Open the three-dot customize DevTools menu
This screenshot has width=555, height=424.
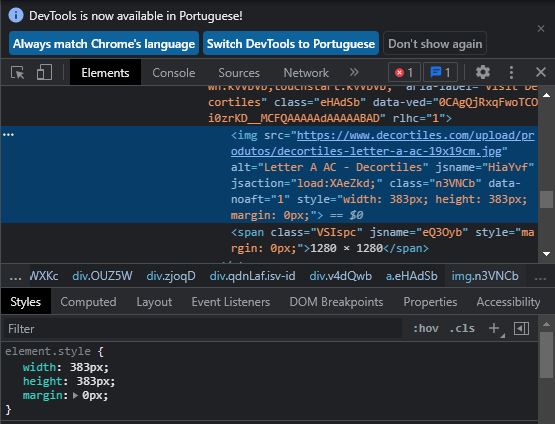tap(511, 73)
